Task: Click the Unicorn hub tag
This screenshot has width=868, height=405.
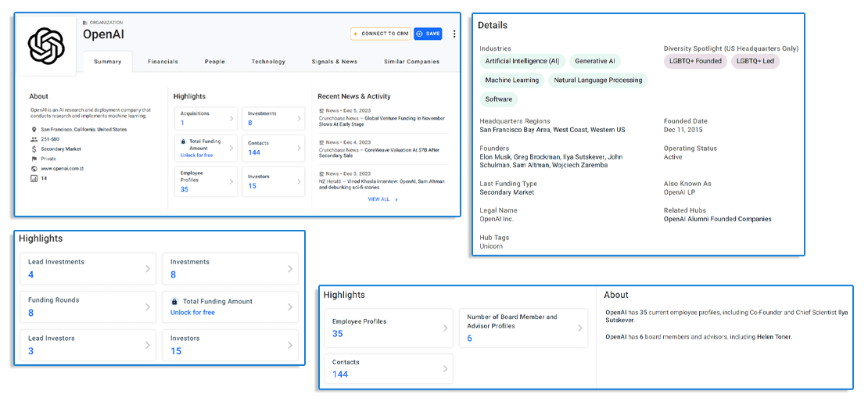Action: click(x=491, y=246)
